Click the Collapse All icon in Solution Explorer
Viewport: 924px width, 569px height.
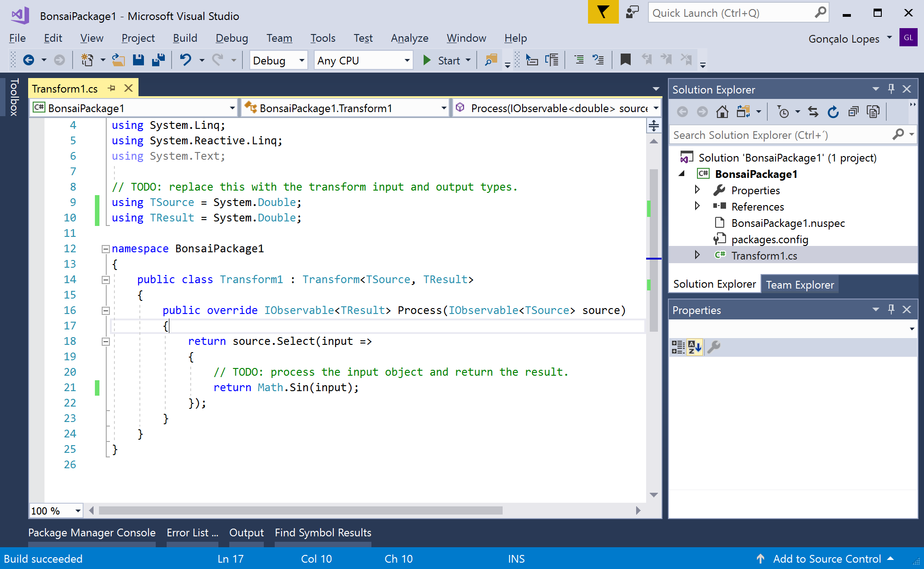tap(853, 112)
